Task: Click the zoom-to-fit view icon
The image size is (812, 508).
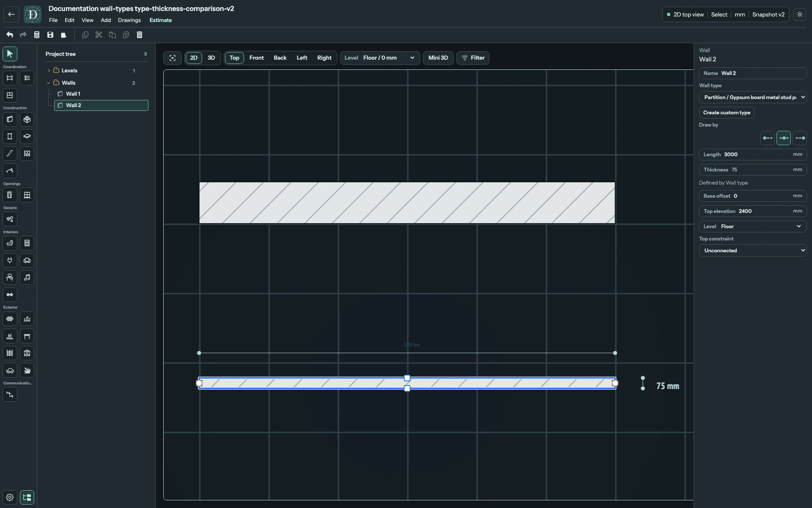Action: (x=173, y=58)
